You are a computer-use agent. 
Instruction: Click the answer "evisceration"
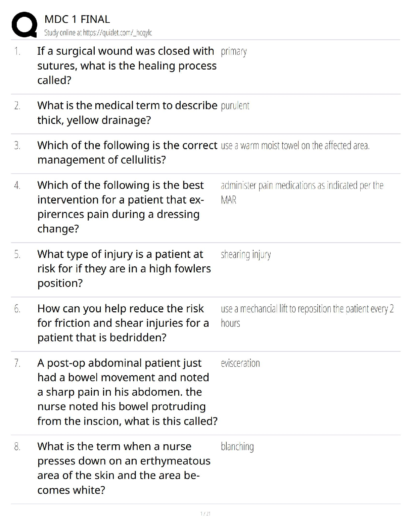240,363
